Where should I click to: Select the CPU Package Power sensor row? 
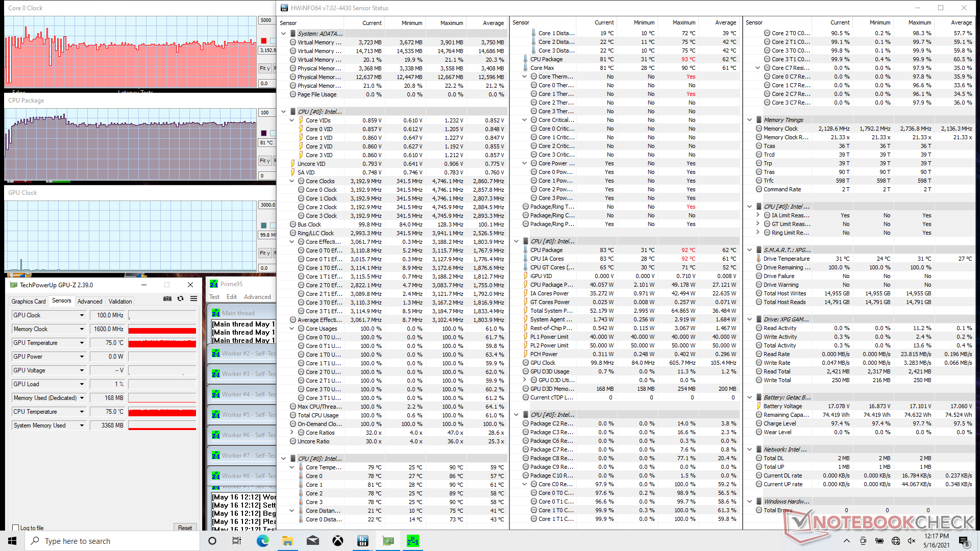[631, 285]
